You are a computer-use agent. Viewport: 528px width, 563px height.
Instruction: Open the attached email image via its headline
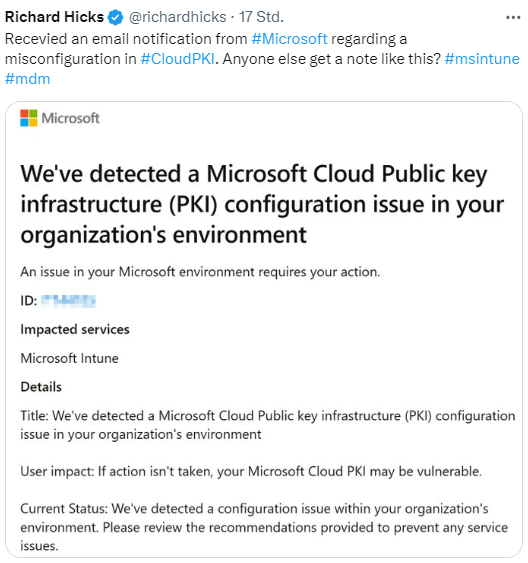point(262,204)
